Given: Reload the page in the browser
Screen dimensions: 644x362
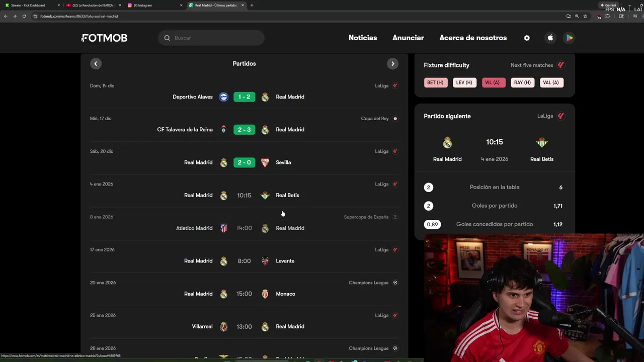Looking at the screenshot, I should point(24,16).
